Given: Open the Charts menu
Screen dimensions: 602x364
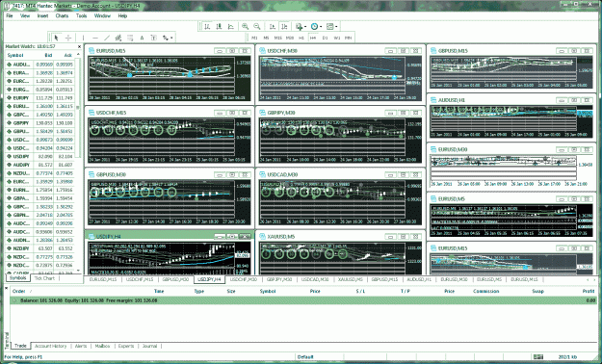Looking at the screenshot, I should click(62, 15).
